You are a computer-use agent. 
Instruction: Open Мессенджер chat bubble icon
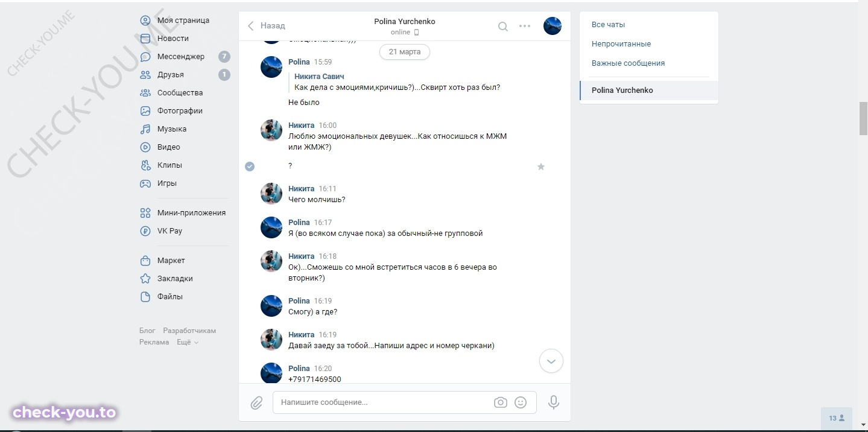click(x=145, y=57)
